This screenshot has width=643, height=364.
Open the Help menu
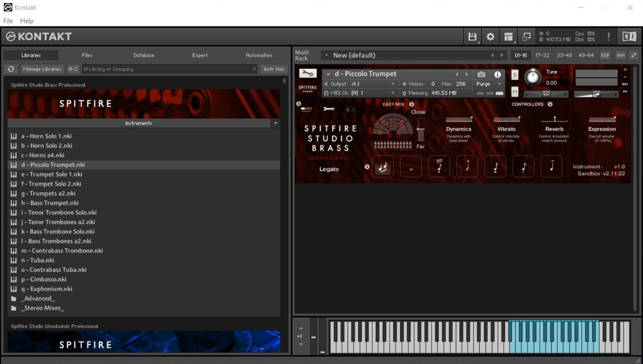[26, 21]
